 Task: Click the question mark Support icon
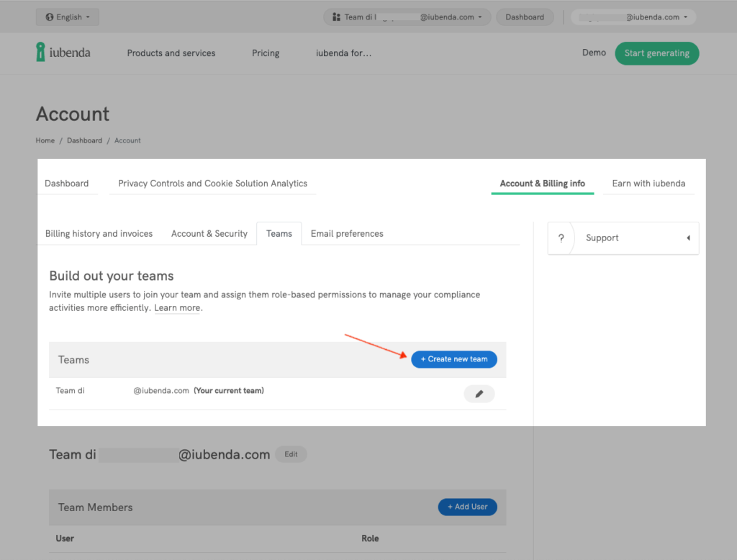561,238
